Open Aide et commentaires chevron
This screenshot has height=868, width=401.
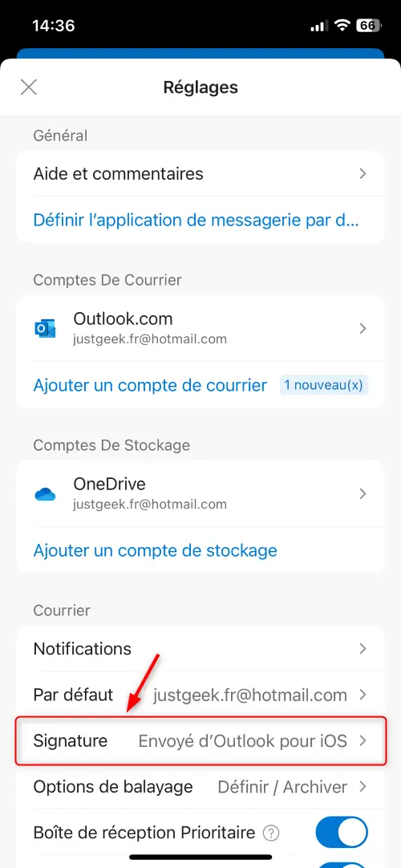tap(363, 174)
